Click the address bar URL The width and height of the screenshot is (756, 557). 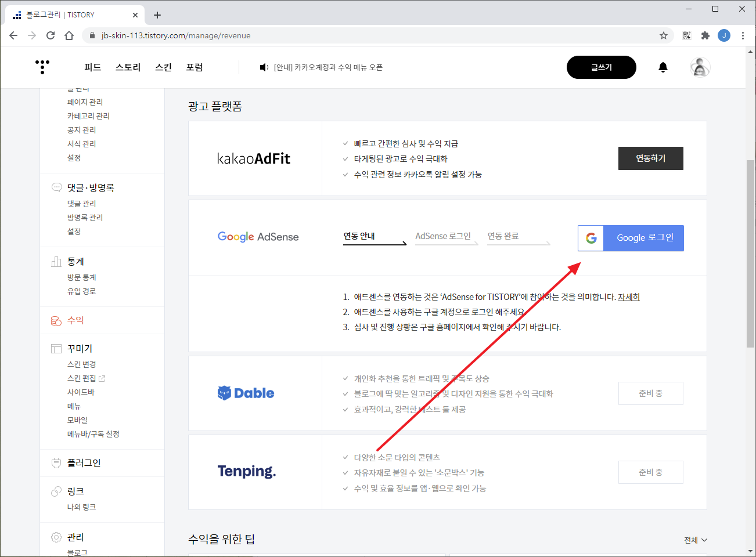tap(176, 35)
